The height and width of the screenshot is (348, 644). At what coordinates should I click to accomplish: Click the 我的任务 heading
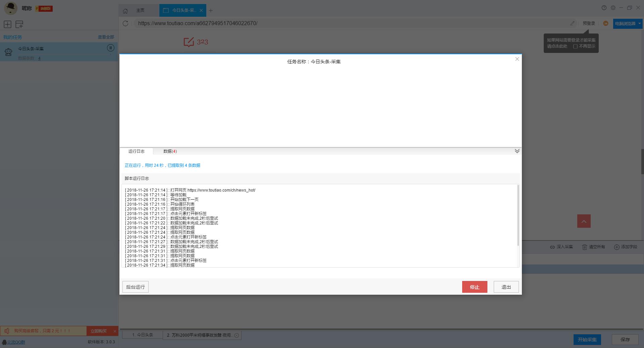12,37
